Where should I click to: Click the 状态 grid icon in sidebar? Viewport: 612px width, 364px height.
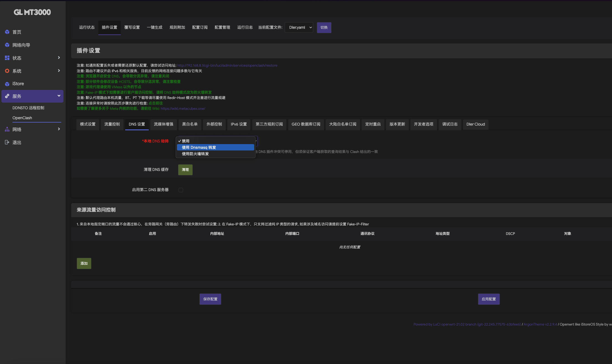click(7, 58)
